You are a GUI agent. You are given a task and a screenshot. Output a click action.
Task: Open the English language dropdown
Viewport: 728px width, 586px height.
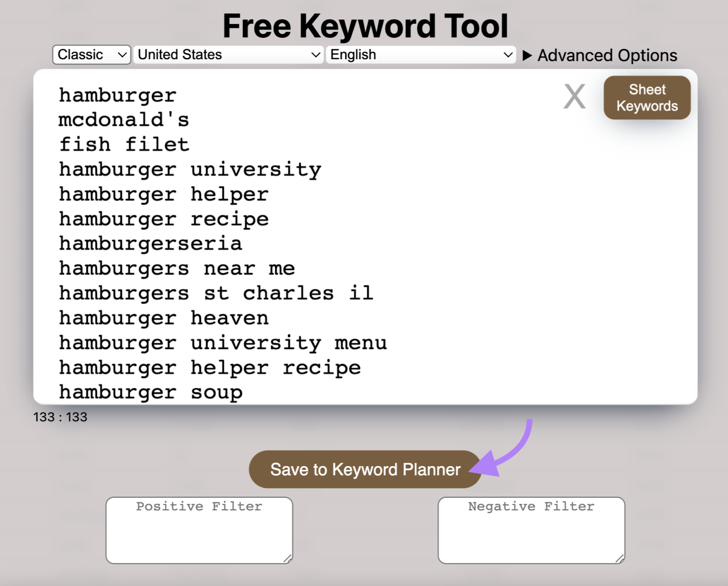click(x=420, y=55)
